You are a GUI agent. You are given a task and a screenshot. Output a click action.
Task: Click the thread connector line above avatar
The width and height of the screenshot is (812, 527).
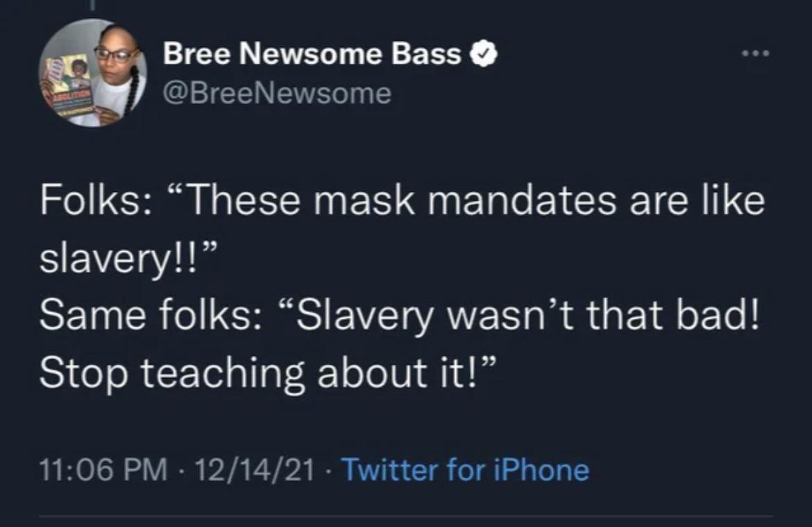(x=93, y=5)
